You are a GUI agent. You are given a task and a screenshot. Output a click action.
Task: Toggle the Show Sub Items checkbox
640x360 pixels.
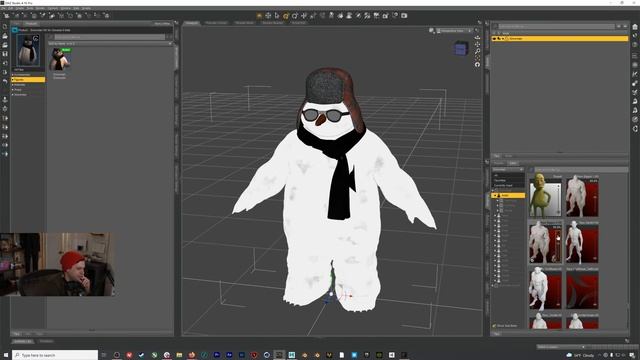click(x=494, y=326)
